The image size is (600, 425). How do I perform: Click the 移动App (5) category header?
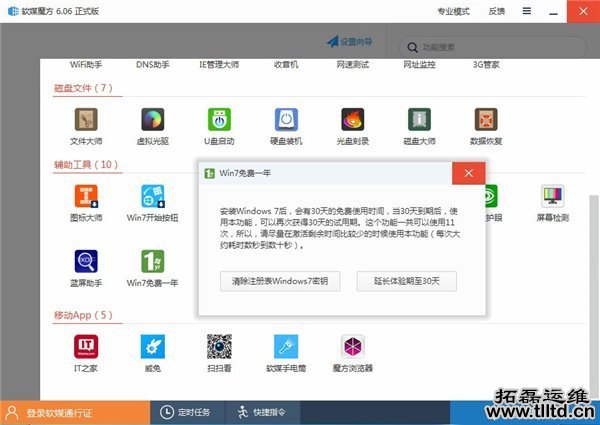[83, 315]
